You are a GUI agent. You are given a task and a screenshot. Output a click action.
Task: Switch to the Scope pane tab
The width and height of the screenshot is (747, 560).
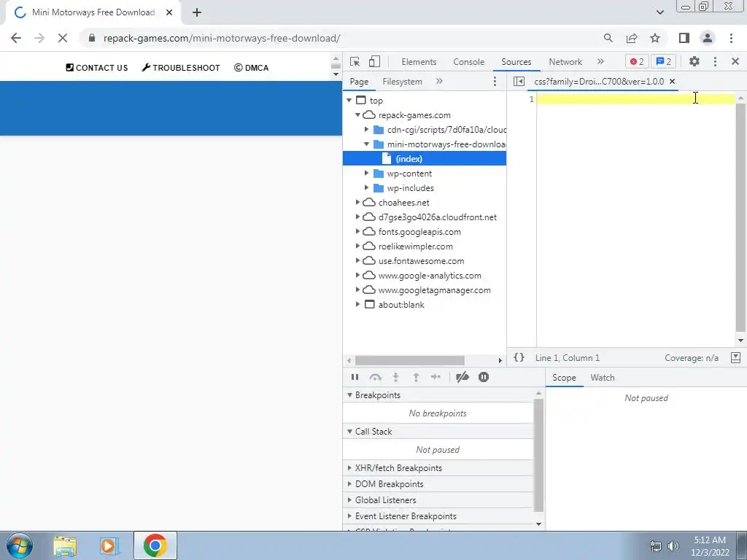564,378
